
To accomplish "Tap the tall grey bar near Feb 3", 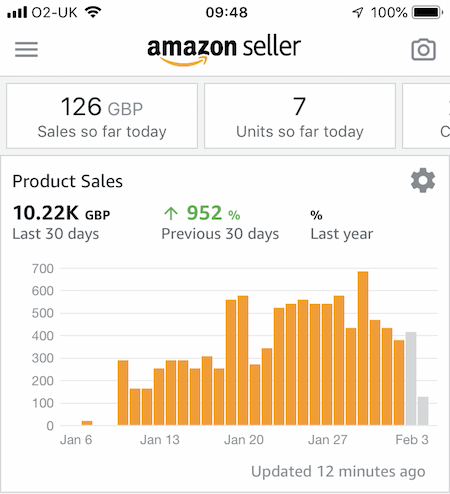I will click(x=411, y=379).
